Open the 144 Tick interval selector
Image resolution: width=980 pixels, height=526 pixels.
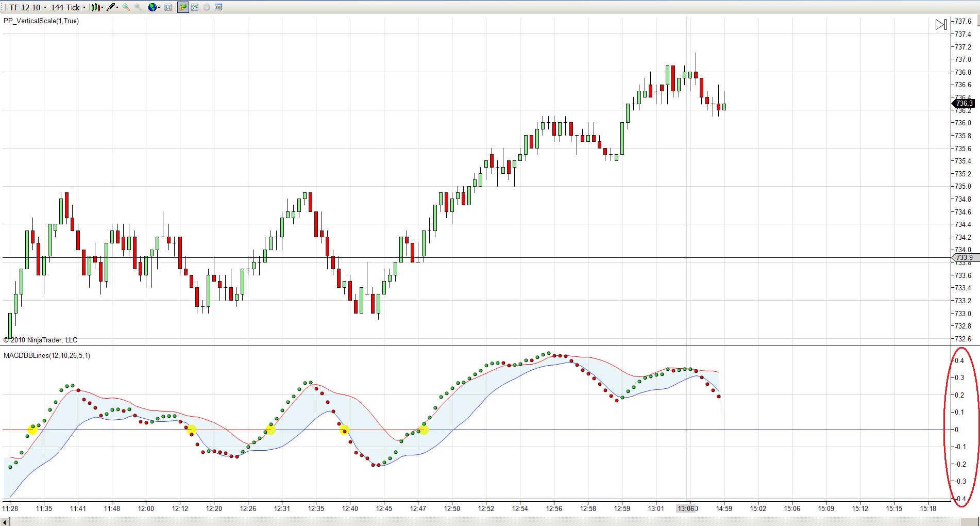coord(68,7)
